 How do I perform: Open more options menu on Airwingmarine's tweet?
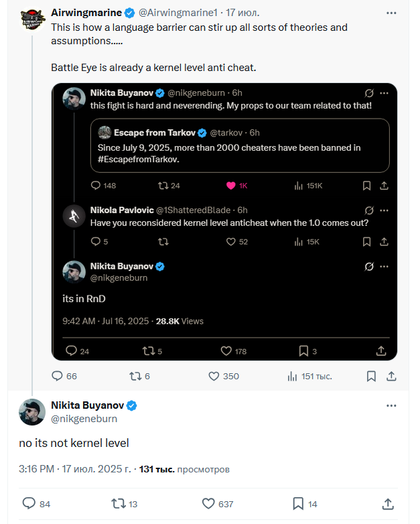click(x=391, y=13)
